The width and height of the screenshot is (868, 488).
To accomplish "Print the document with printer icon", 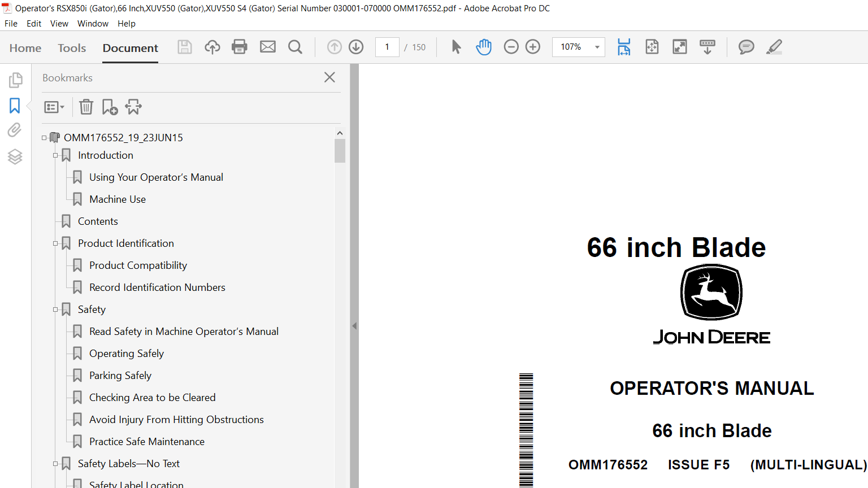I will 240,47.
